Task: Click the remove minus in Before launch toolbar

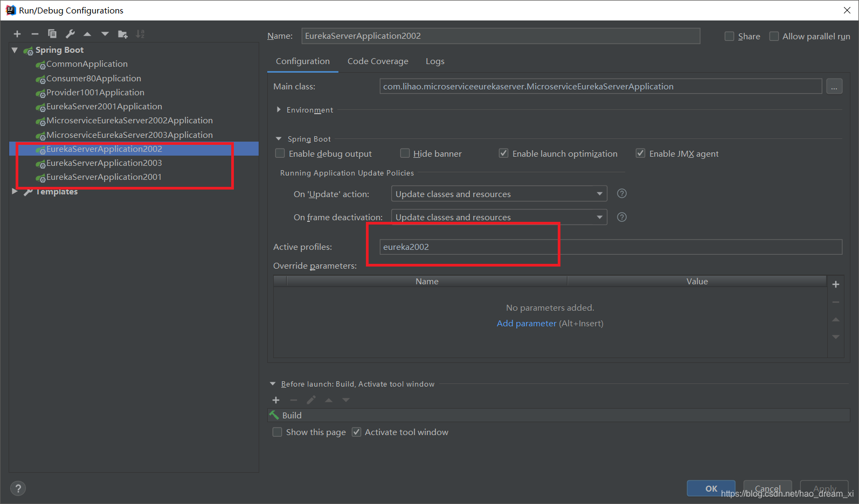Action: coord(294,400)
